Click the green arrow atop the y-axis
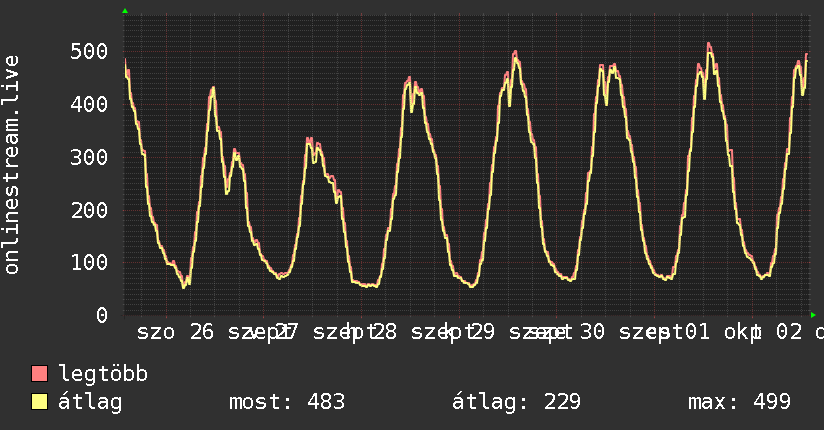Viewport: 824px width, 430px height. tap(125, 11)
